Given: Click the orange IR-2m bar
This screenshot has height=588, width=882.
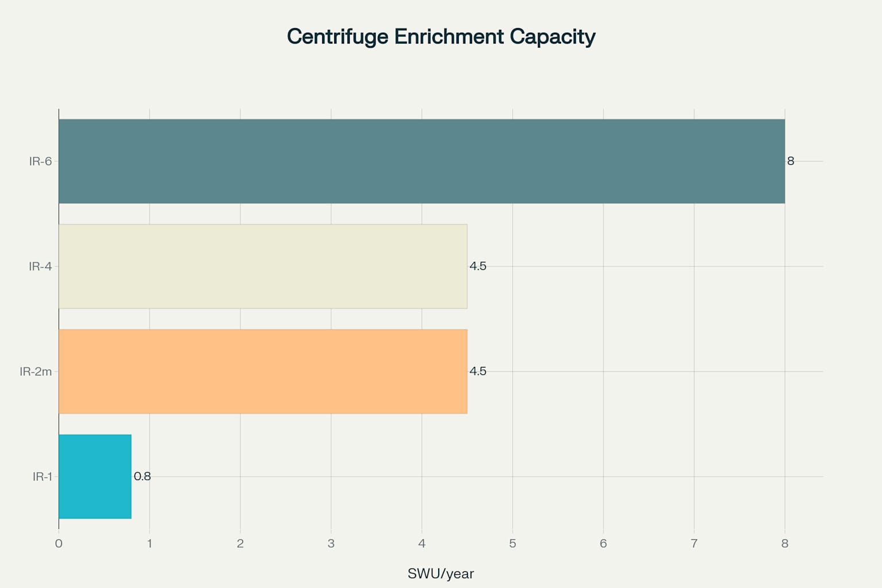Looking at the screenshot, I should [x=263, y=372].
